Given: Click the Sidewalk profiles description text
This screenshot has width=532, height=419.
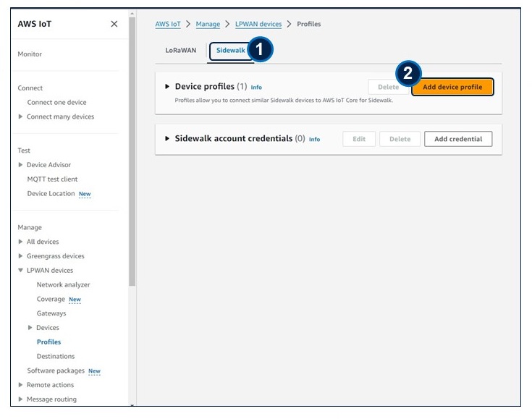Looking at the screenshot, I should (284, 101).
